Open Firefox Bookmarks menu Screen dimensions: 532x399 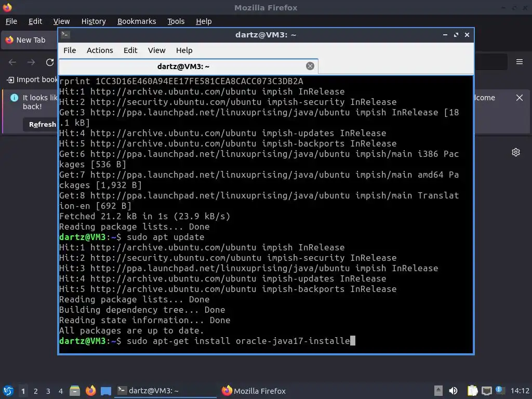click(137, 21)
